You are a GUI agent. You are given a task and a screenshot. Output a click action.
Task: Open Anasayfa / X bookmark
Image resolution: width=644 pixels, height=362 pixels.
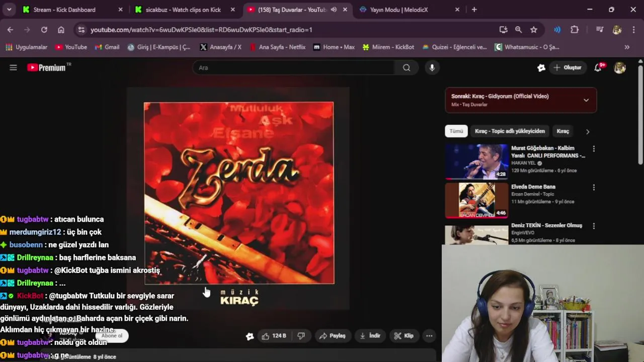click(x=220, y=47)
